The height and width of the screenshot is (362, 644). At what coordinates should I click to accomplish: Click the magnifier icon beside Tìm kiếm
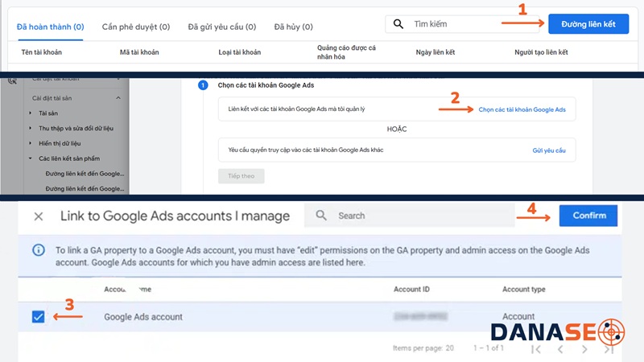[398, 24]
